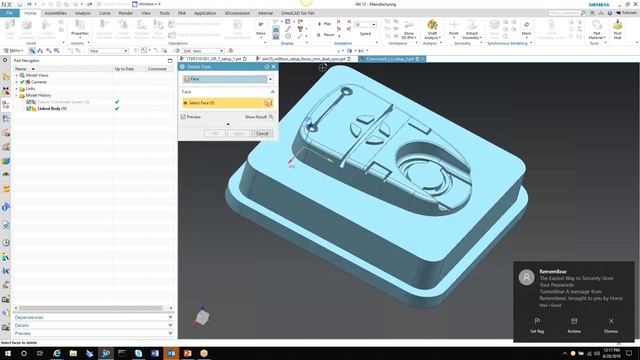Expand more options arrow in Delete Face dialog
Image resolution: width=640 pixels, height=360 pixels.
228,124
